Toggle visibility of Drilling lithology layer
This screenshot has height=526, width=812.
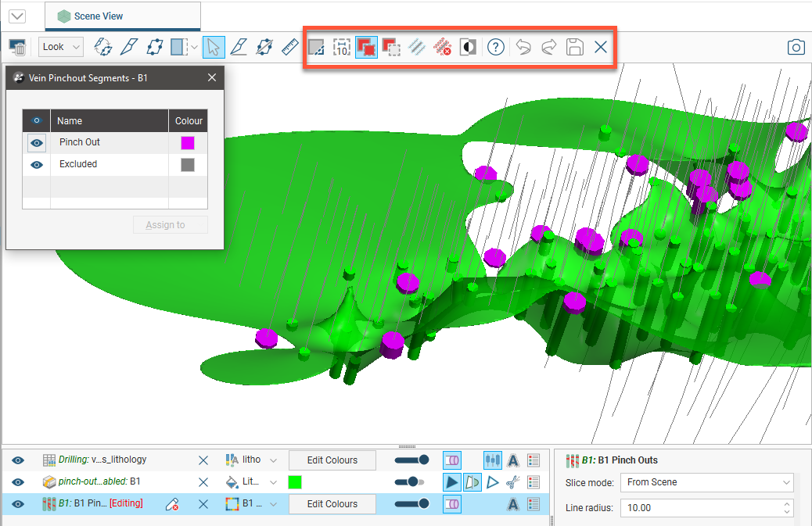pyautogui.click(x=18, y=460)
